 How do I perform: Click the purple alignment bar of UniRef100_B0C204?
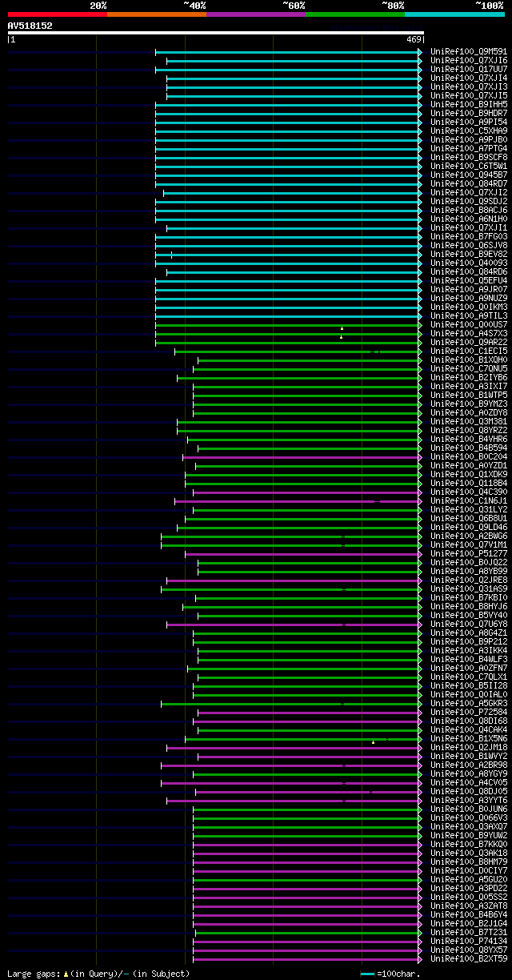[302, 458]
